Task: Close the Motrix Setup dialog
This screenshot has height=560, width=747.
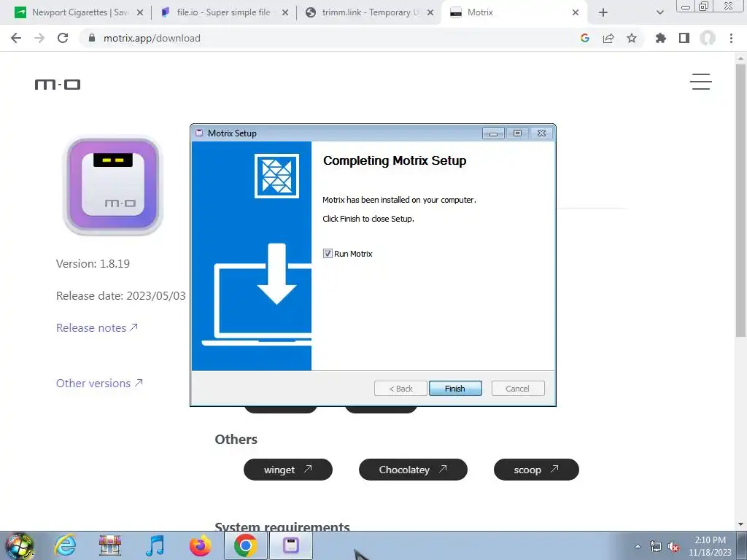Action: click(x=542, y=133)
